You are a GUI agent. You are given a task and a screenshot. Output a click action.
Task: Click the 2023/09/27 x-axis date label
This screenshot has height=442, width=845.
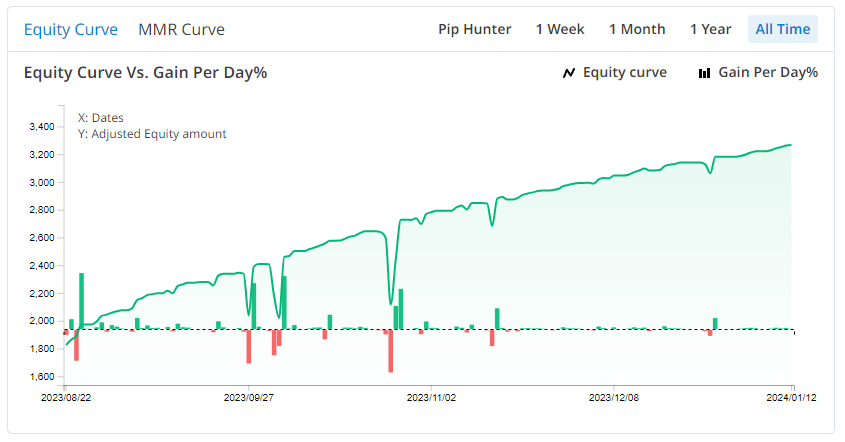click(248, 397)
